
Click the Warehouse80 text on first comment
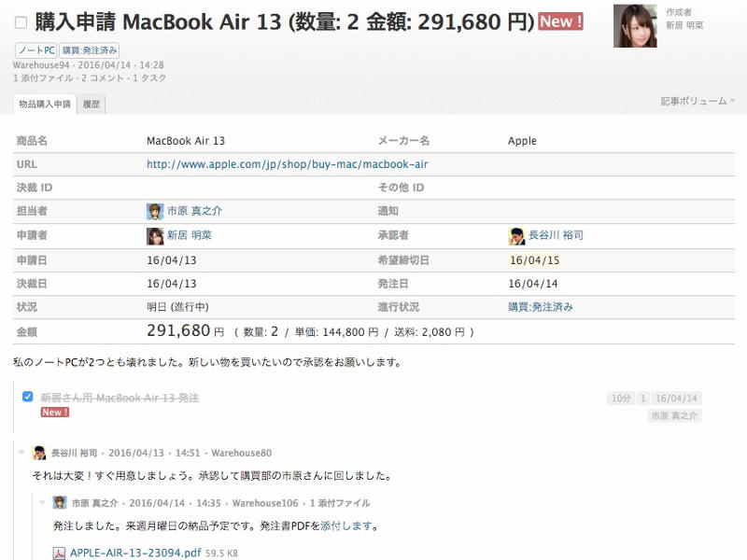pyautogui.click(x=242, y=453)
